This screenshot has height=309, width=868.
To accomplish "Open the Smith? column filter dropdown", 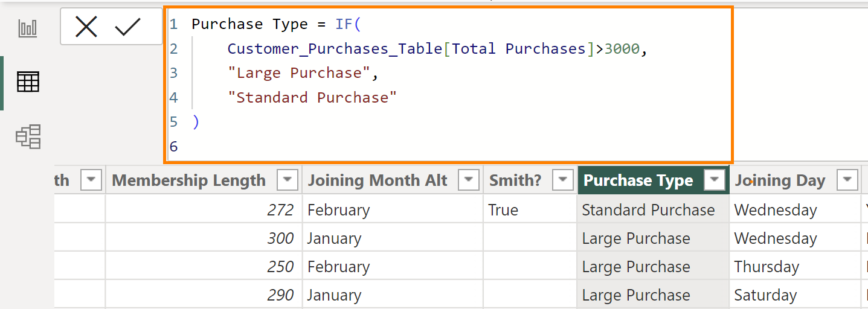I will point(562,180).
